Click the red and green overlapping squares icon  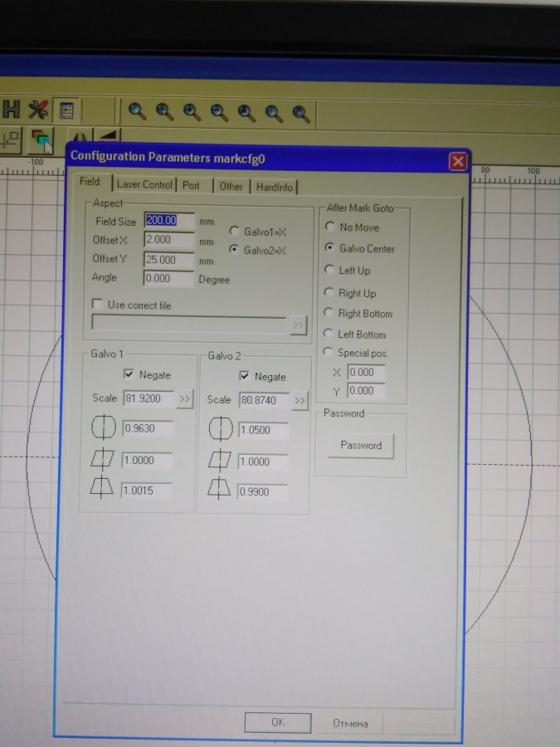tap(41, 139)
